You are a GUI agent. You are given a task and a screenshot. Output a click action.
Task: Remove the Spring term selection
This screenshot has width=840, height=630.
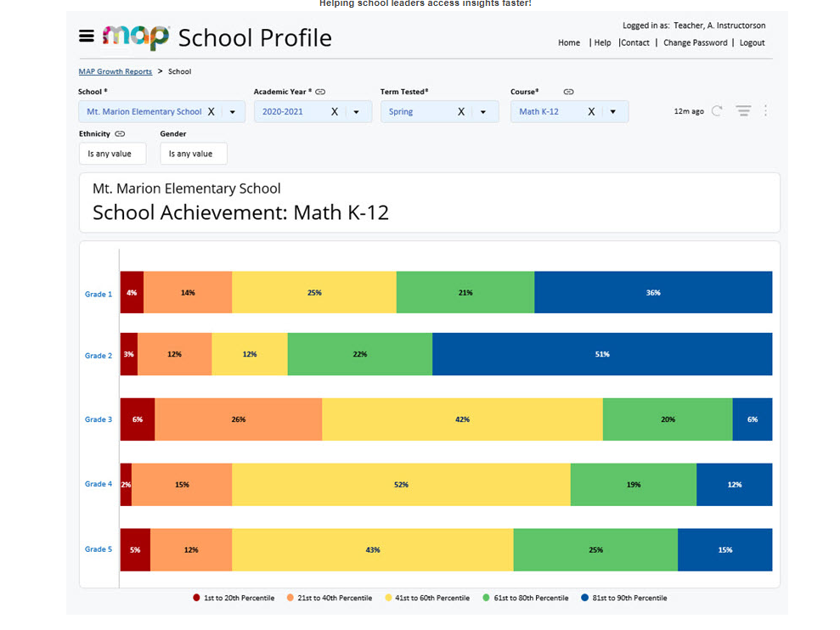[461, 111]
